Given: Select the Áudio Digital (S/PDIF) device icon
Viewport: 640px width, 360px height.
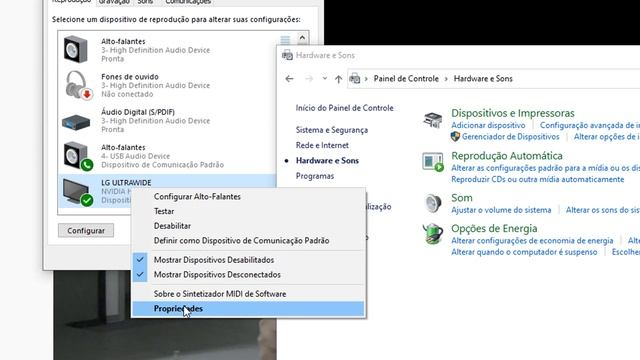Looking at the screenshot, I should point(76,122).
